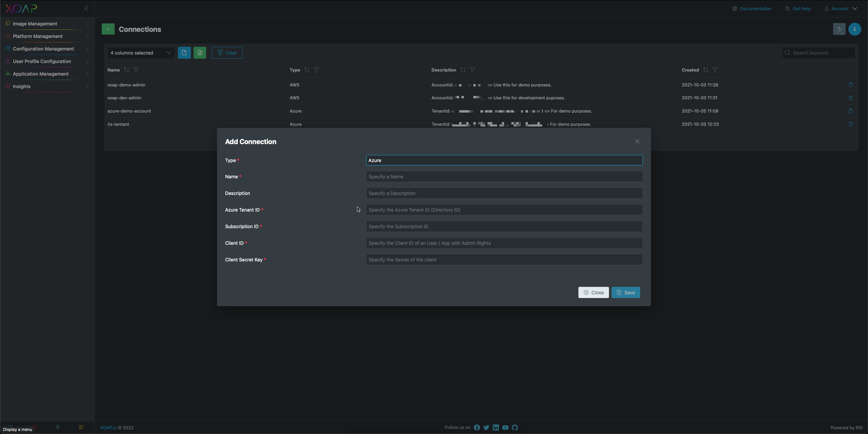Screen dimensions: 868x434
Task: Click the created date 2021-10-03 11:28
Action: [700, 85]
